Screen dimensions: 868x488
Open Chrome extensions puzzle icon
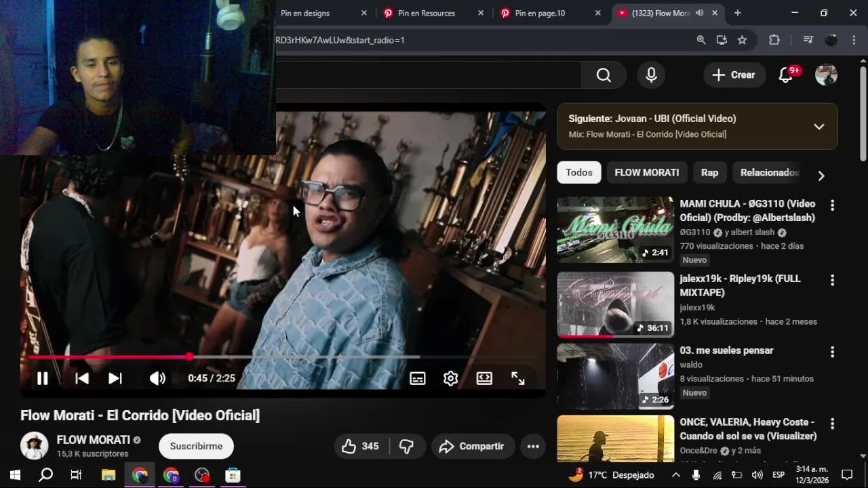[x=774, y=40]
